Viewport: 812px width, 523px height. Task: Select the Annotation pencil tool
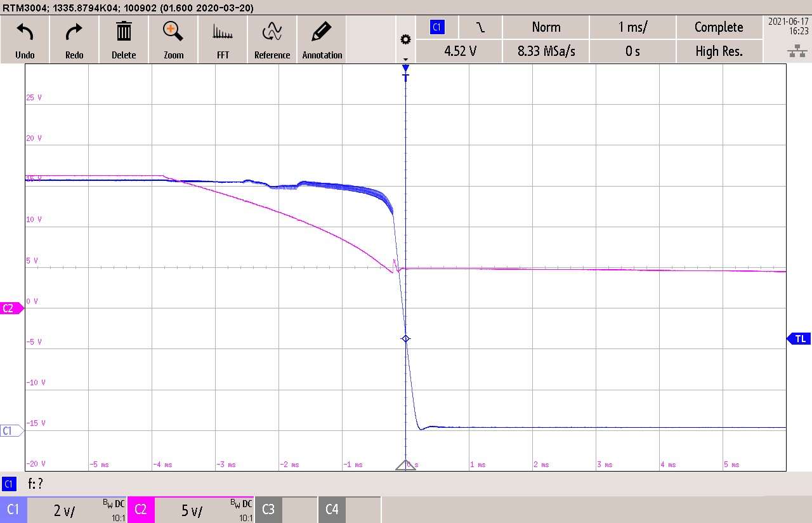point(322,39)
